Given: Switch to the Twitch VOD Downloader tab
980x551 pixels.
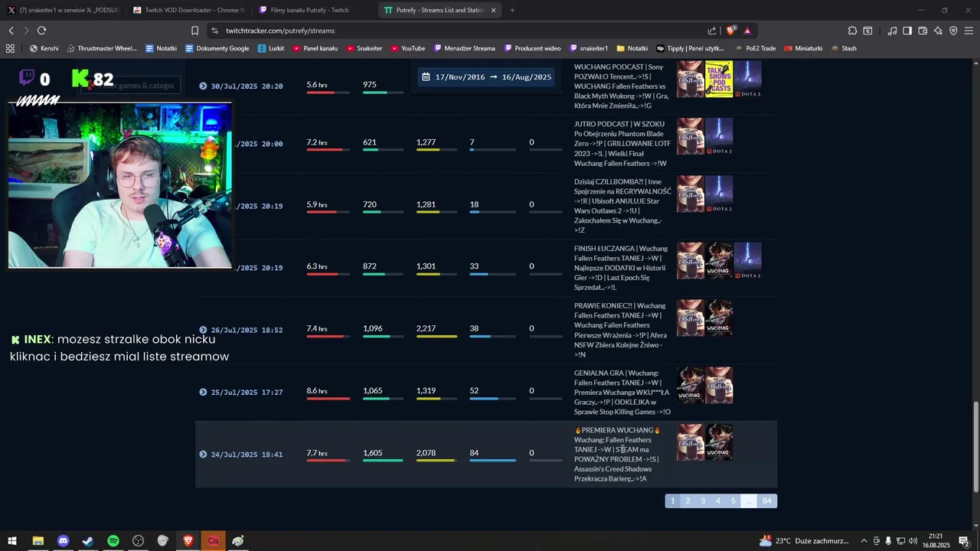Looking at the screenshot, I should pos(188,10).
